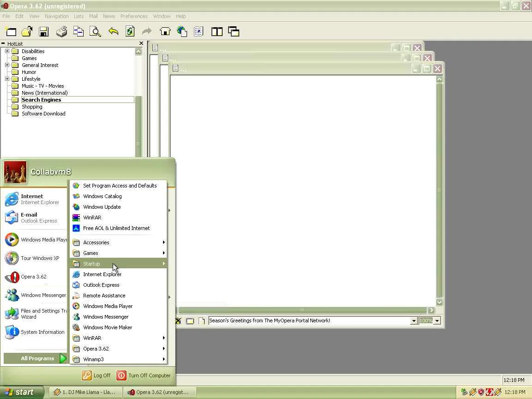
Task: Toggle the rectangular window icon in address bar
Action: point(190,320)
